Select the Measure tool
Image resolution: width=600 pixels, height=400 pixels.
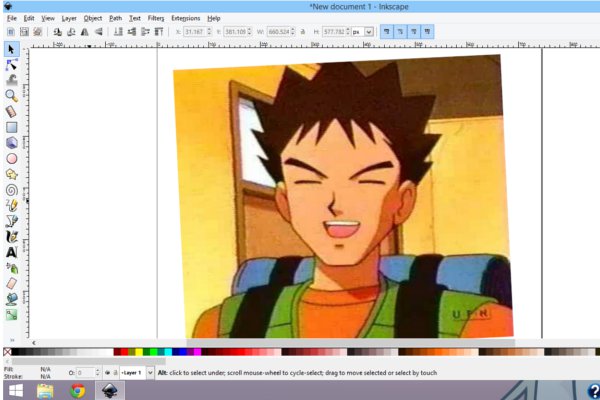(x=11, y=111)
